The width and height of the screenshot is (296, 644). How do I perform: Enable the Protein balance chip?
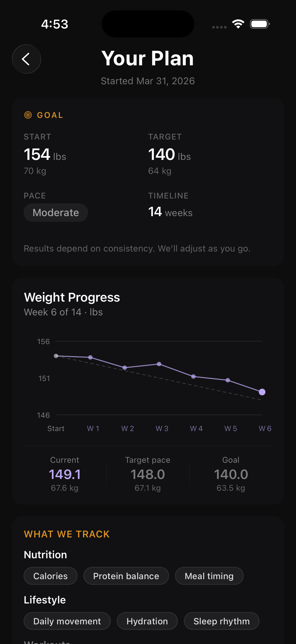[126, 576]
